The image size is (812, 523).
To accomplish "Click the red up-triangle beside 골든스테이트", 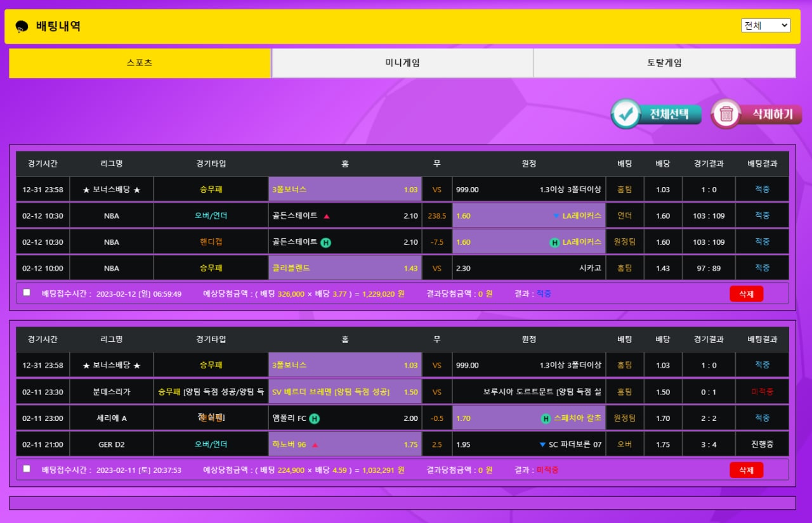I will click(327, 216).
